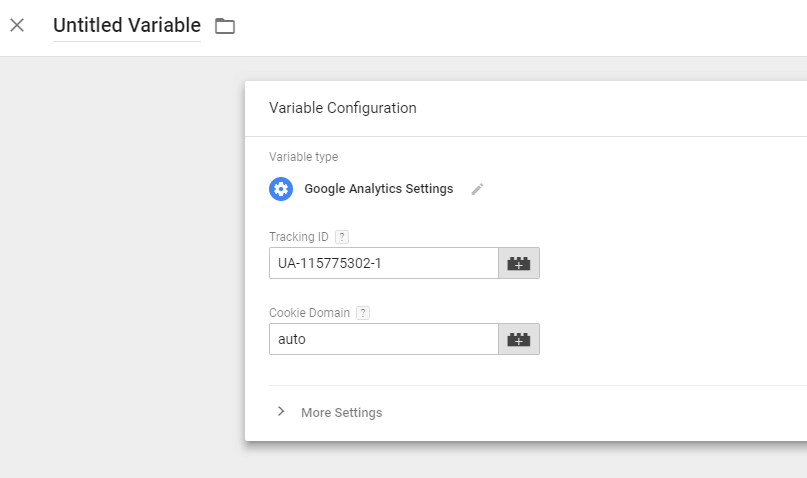Expand the More Settings chevron

click(281, 411)
